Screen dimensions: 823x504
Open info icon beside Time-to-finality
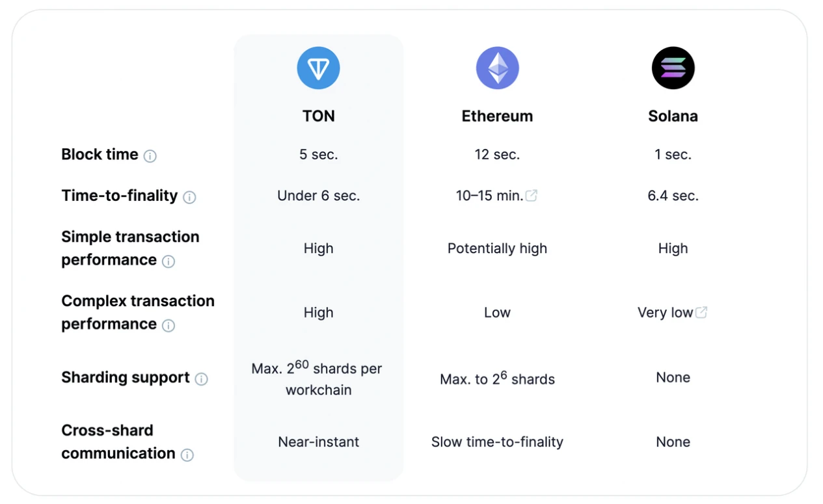coord(189,197)
